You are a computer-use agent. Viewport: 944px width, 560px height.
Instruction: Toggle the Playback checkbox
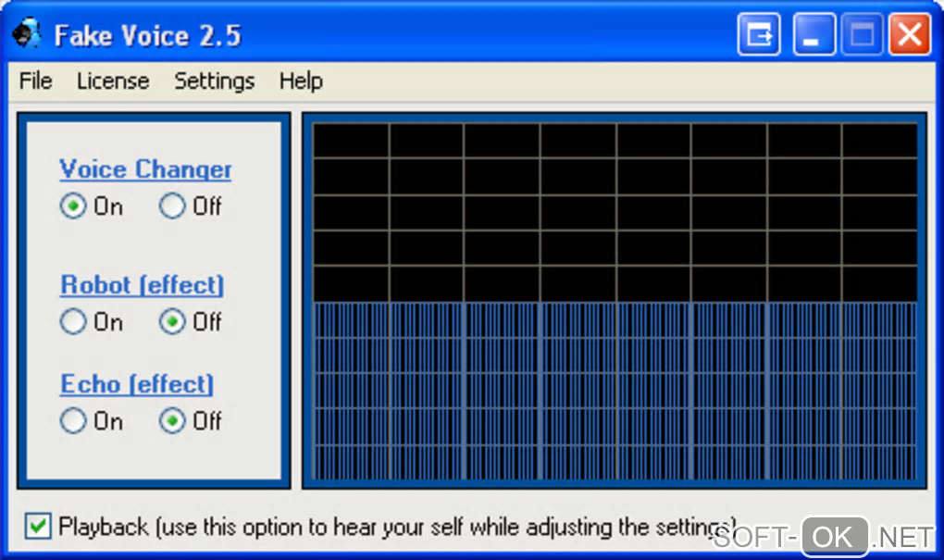(38, 527)
